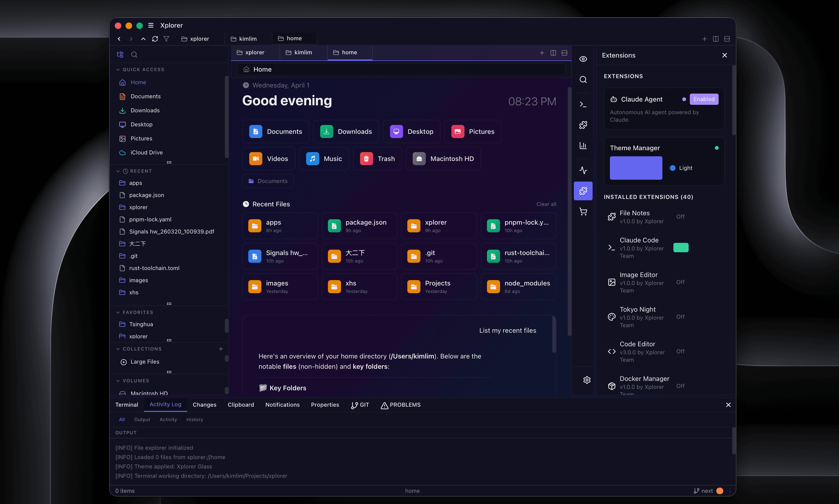Click the Theme Manager color swatch
This screenshot has width=839, height=504.
tap(636, 168)
